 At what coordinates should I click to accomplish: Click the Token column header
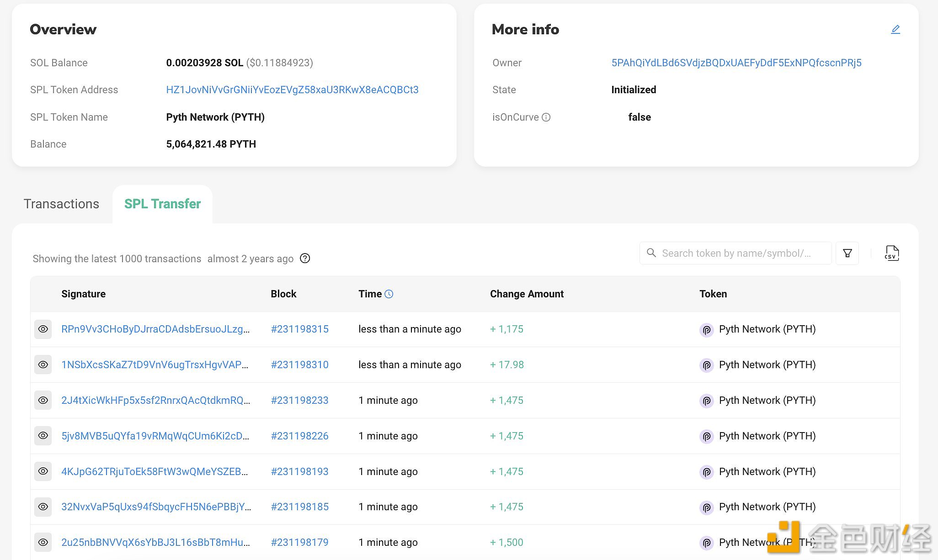[713, 294]
